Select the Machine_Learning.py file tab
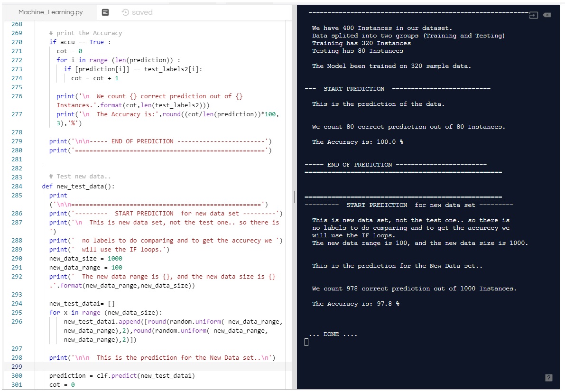This screenshot has height=392, width=565. [50, 12]
